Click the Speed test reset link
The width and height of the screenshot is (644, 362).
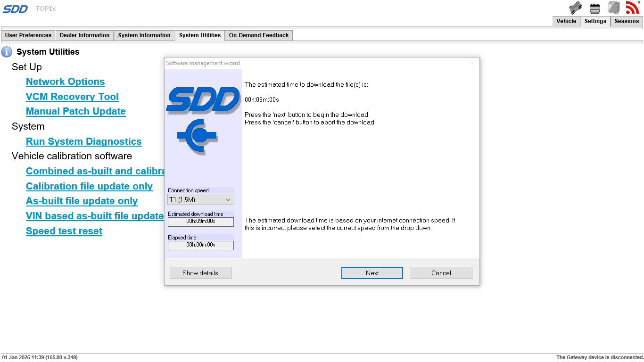click(64, 231)
